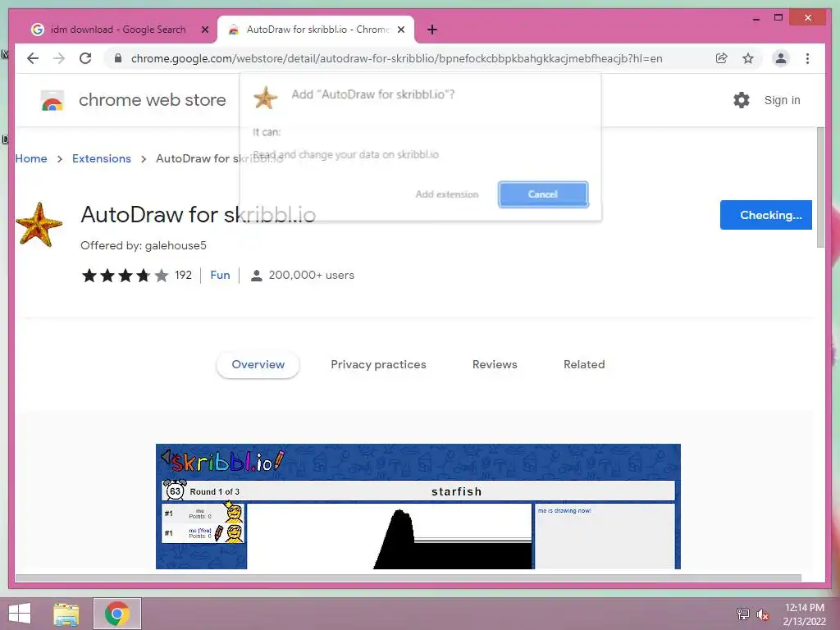Open the Fun category link

(220, 275)
